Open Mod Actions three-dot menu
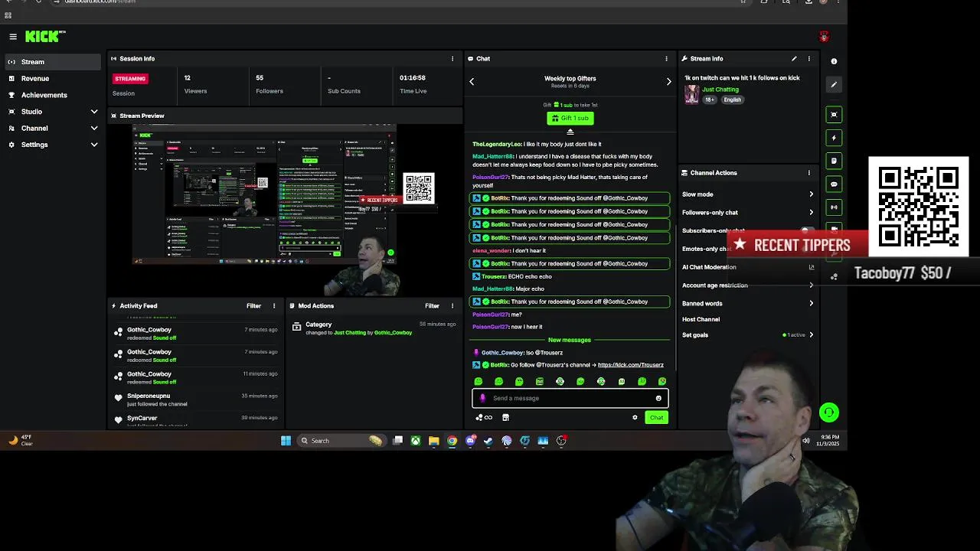Viewport: 980px width, 551px height. [x=452, y=306]
